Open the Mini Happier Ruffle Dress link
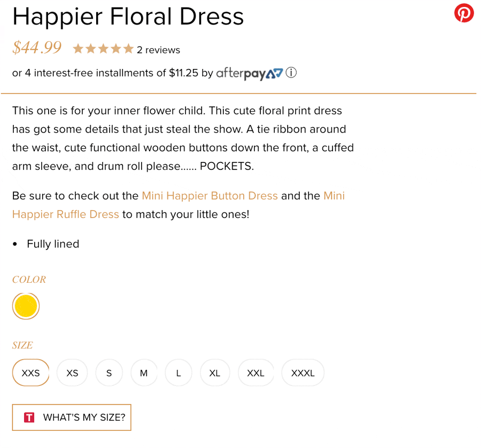This screenshot has height=448, width=481. [179, 205]
